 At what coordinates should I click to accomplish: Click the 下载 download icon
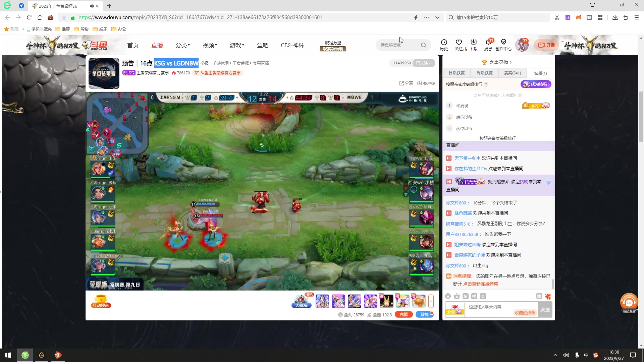click(474, 45)
